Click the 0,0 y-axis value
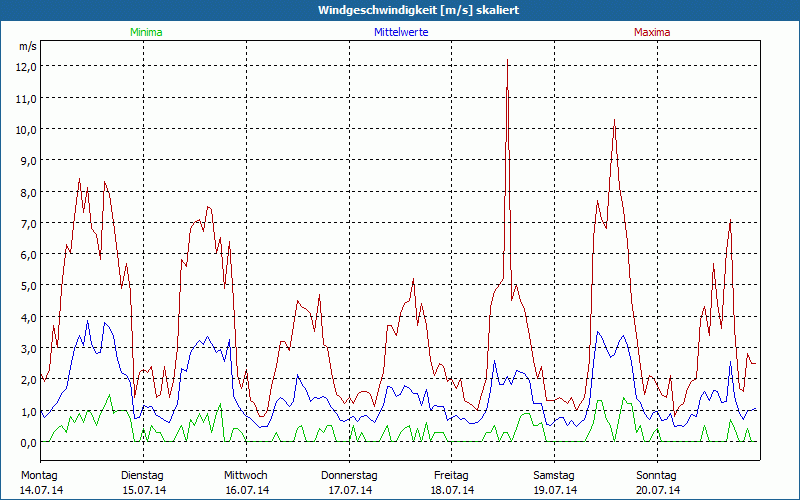This screenshot has height=500, width=800. (x=28, y=442)
